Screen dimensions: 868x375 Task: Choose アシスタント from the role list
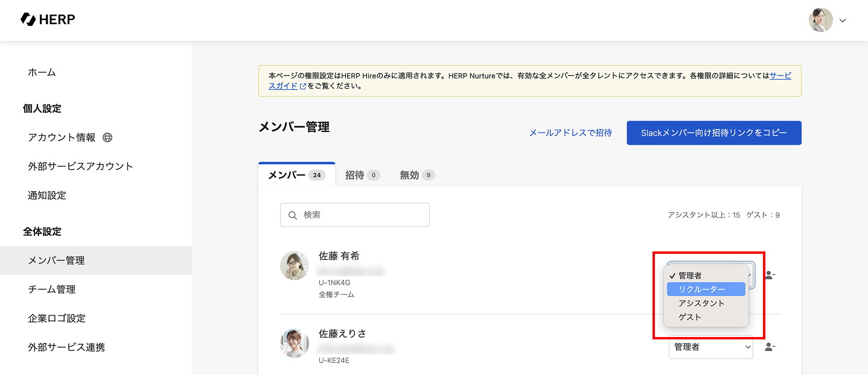pos(701,303)
